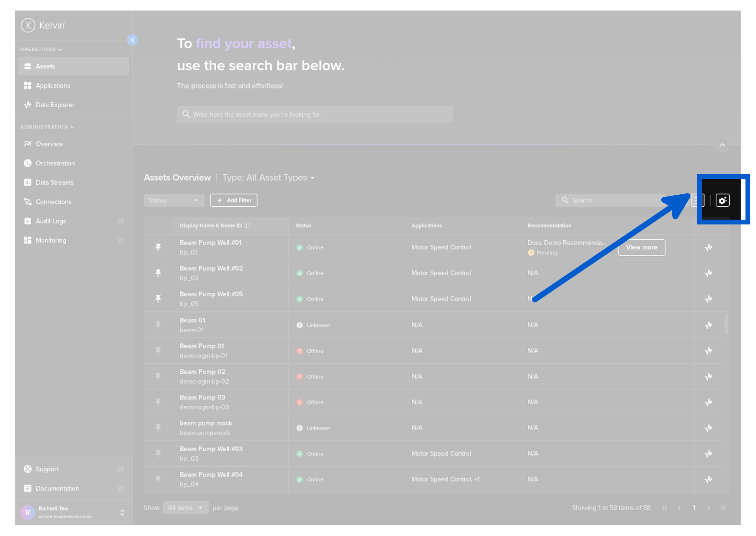The image size is (756, 536).
Task: Open Orchestration from the sidebar
Action: pyautogui.click(x=55, y=163)
